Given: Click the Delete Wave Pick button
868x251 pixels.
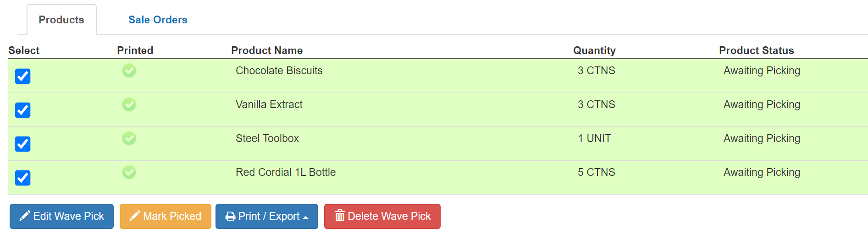Looking at the screenshot, I should pos(382,216).
